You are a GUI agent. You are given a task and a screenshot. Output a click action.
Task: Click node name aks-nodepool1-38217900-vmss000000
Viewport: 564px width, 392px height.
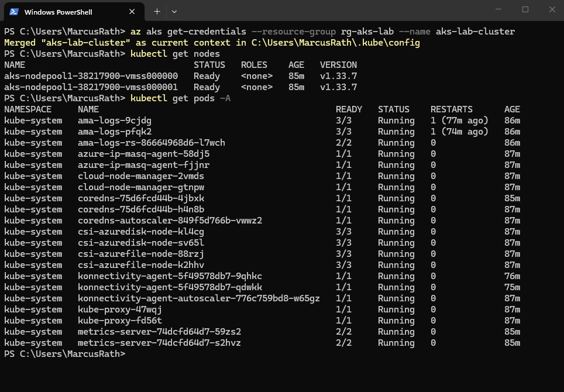point(91,76)
